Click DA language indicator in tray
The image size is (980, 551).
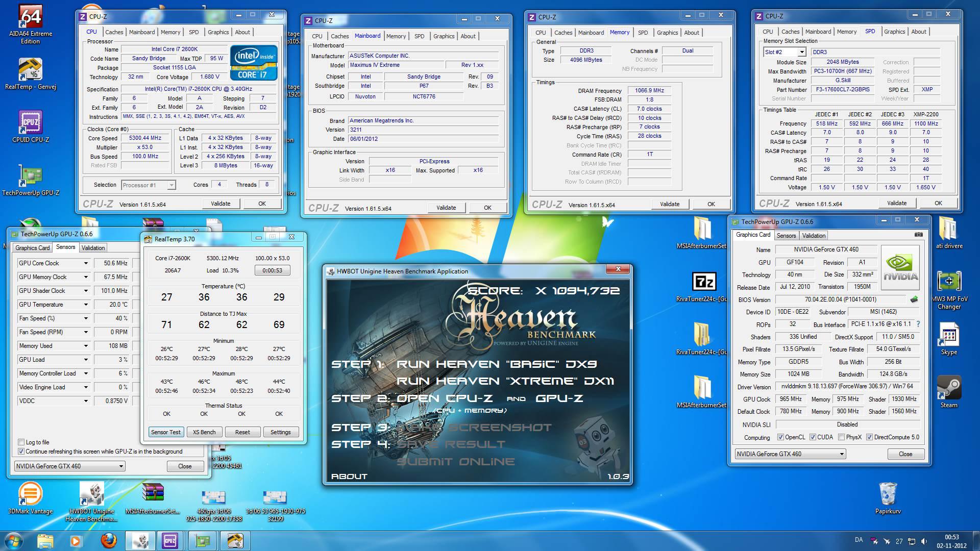point(859,540)
